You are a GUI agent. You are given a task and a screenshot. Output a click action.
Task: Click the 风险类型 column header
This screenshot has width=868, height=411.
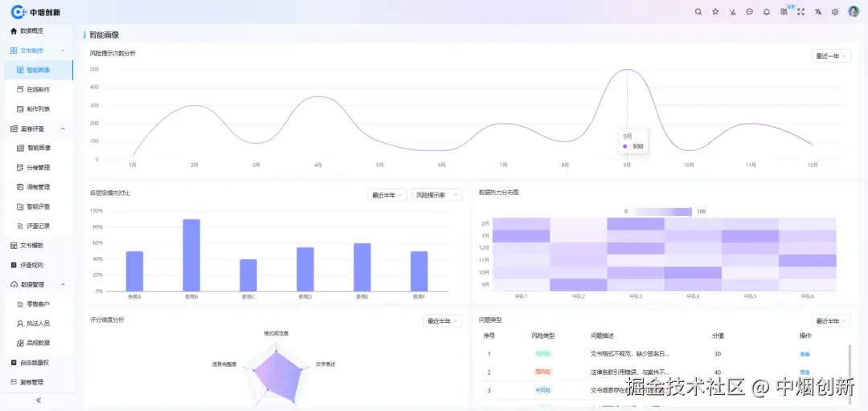pyautogui.click(x=542, y=336)
